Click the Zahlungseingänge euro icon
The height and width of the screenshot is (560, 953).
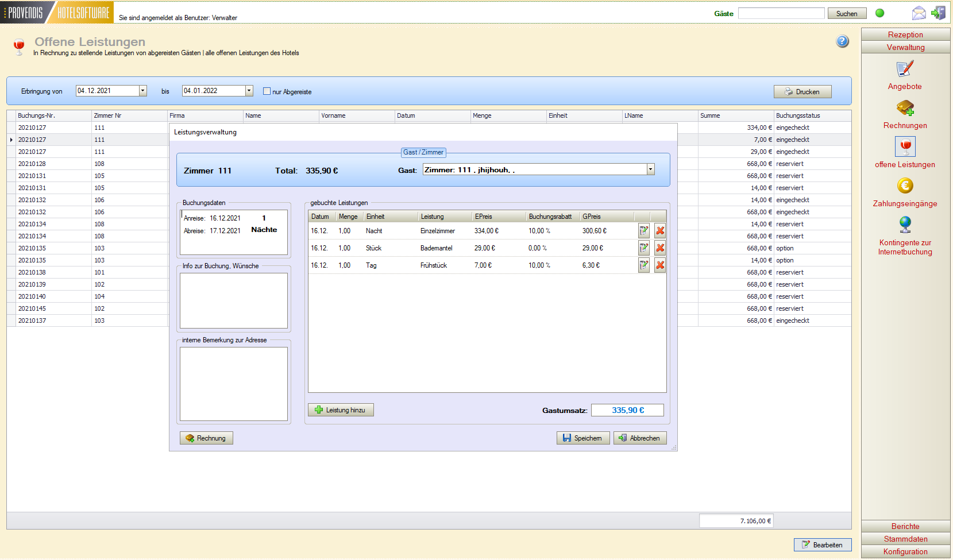pos(905,186)
